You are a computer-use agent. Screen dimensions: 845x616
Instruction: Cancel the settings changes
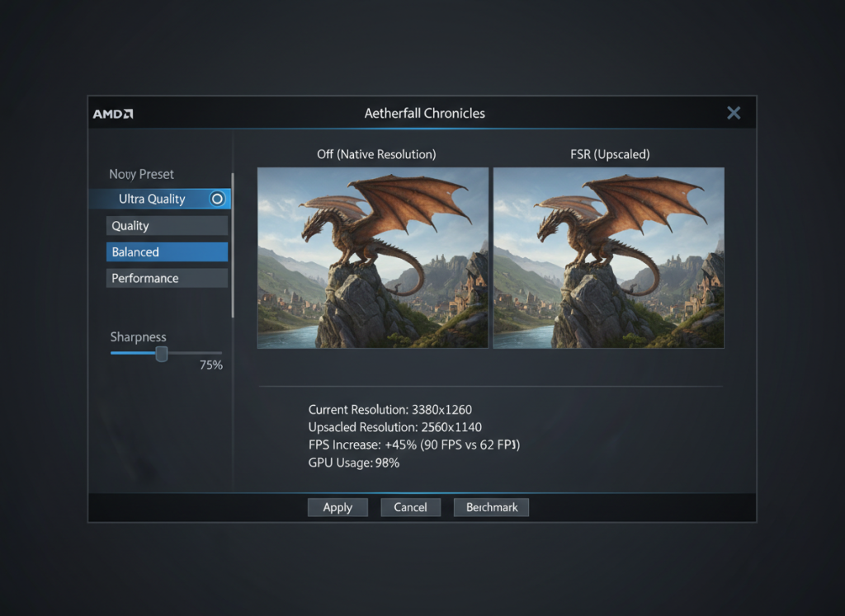point(411,507)
